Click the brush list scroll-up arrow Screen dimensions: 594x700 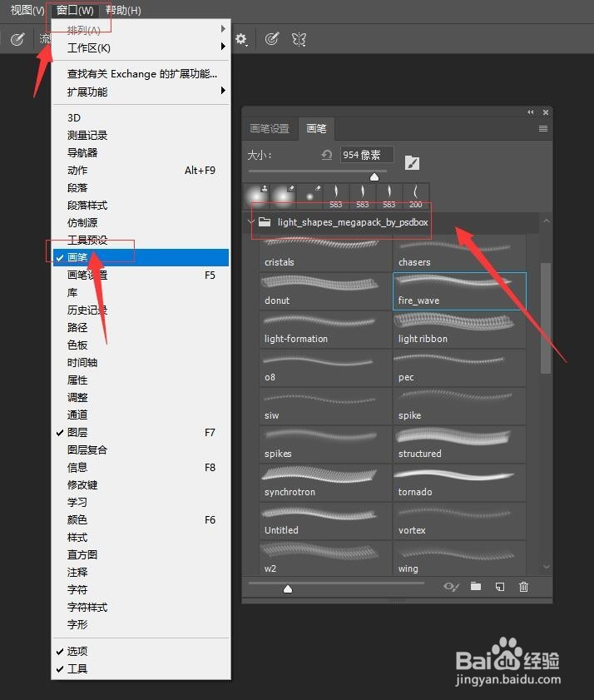tap(547, 221)
